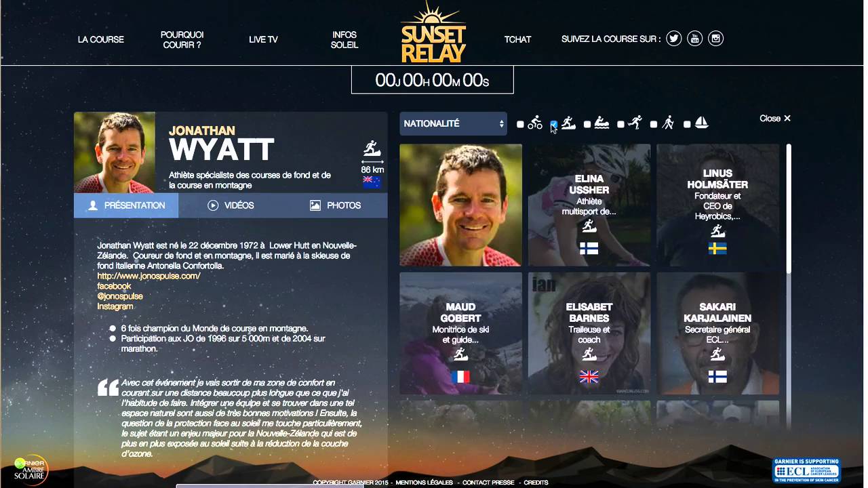Image resolution: width=868 pixels, height=488 pixels.
Task: Tick the kayak filter checkbox
Action: 587,124
